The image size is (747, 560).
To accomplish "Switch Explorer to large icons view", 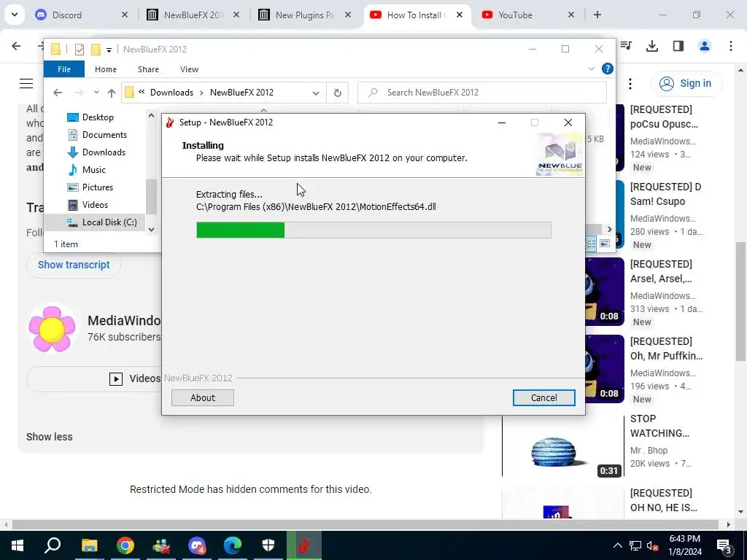I will point(605,244).
